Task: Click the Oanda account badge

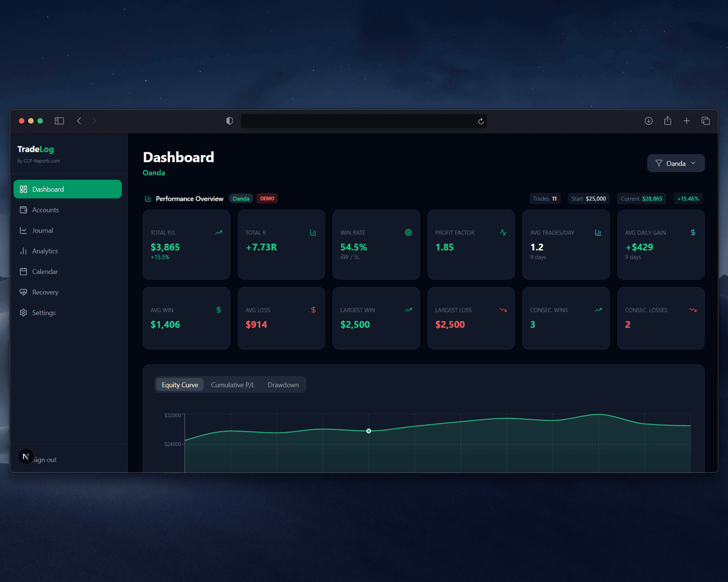Action: (241, 198)
